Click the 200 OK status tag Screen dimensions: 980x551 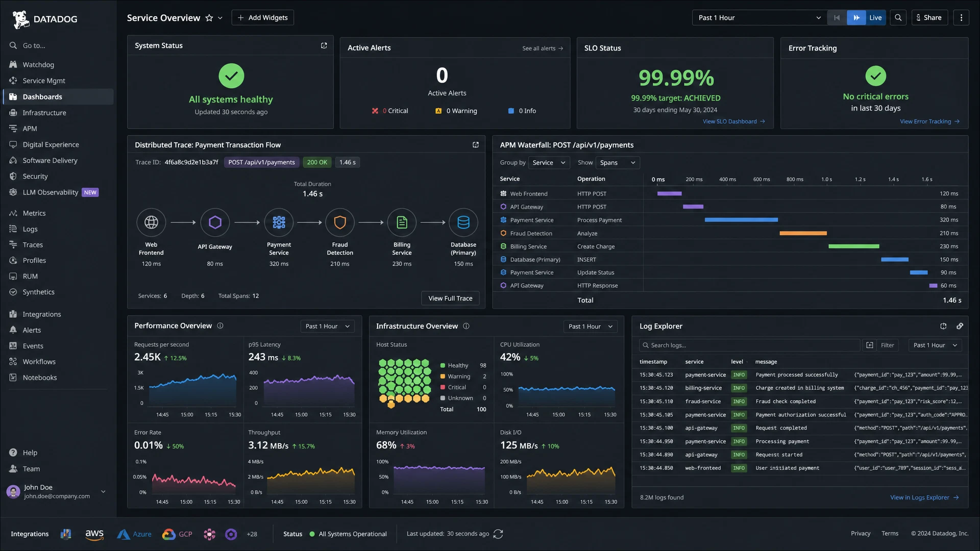point(317,162)
